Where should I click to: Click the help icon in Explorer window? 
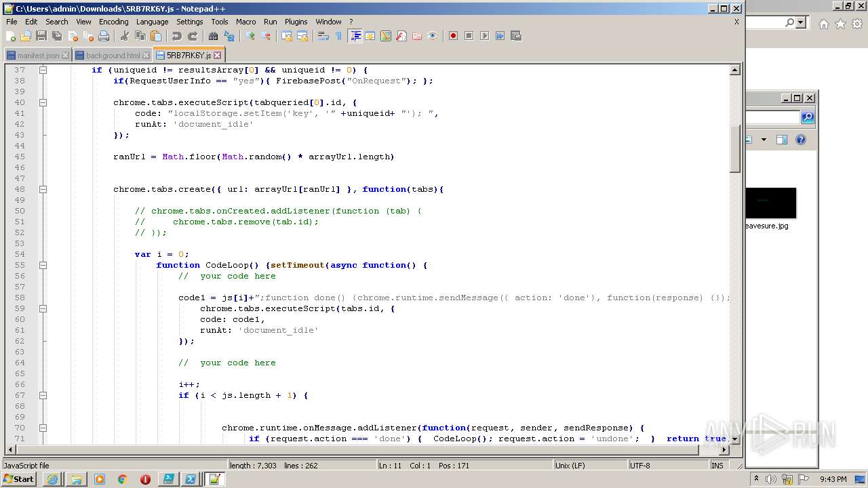tap(801, 140)
